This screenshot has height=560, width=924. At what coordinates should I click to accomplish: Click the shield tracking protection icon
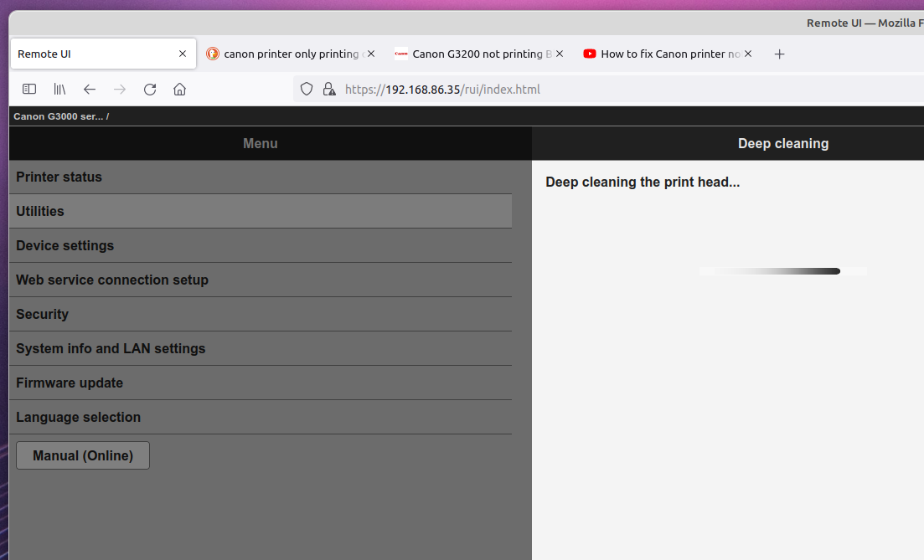[x=307, y=89]
